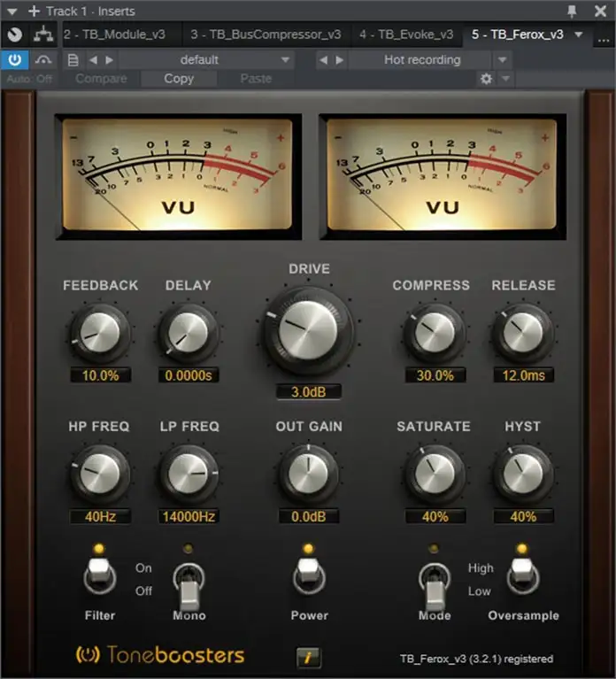Click the right VU meter

coord(442,175)
